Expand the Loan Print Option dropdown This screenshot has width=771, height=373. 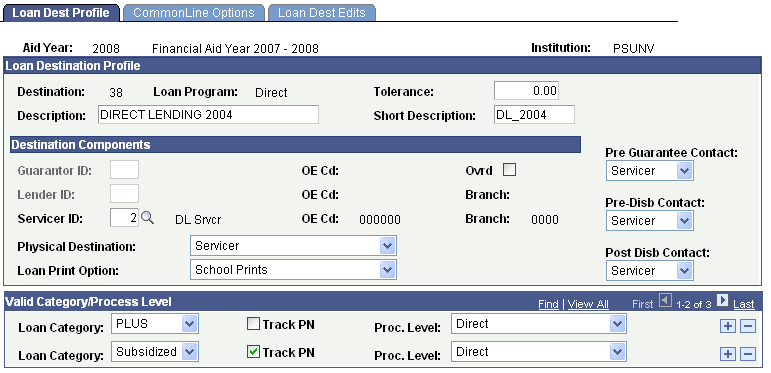pyautogui.click(x=293, y=270)
